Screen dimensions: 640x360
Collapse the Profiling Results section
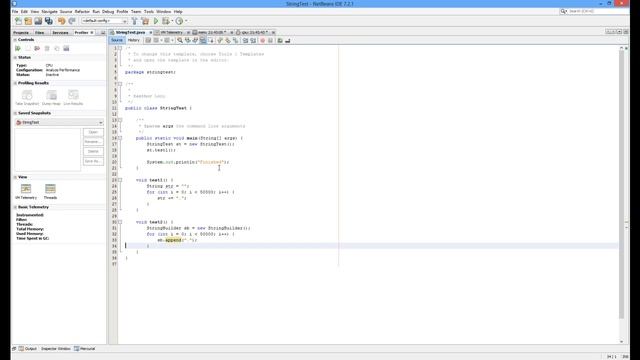click(15, 83)
